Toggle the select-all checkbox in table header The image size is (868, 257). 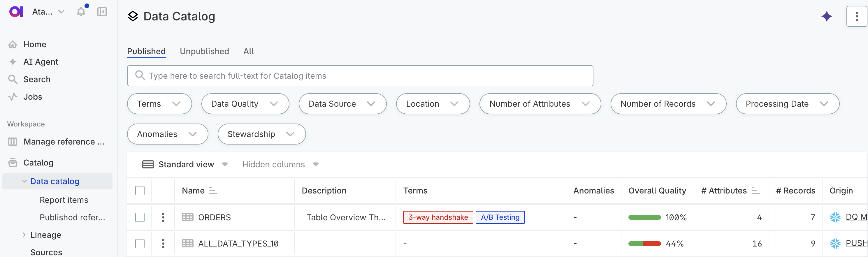[x=140, y=191]
